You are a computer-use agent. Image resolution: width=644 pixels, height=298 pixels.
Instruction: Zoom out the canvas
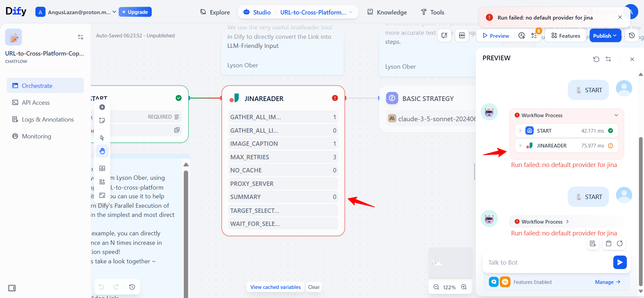point(436,287)
